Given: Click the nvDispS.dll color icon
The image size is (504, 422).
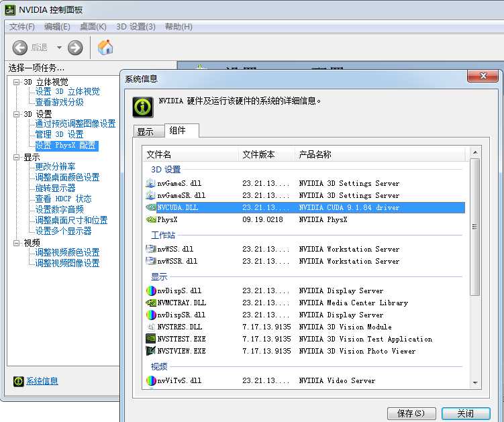Looking at the screenshot, I should [151, 291].
